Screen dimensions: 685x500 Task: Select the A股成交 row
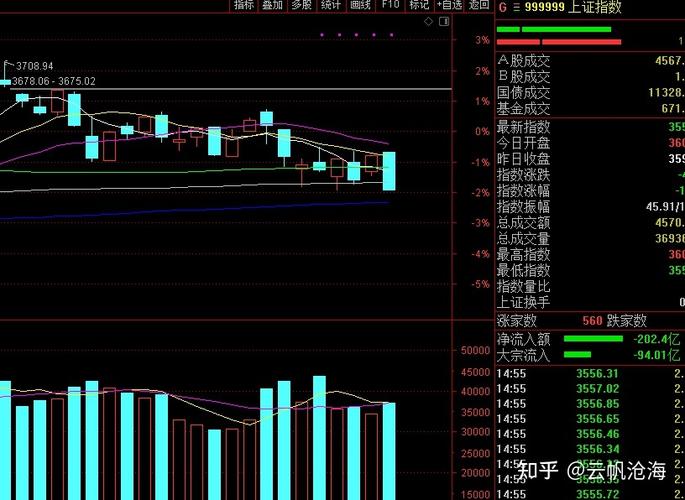click(591, 61)
